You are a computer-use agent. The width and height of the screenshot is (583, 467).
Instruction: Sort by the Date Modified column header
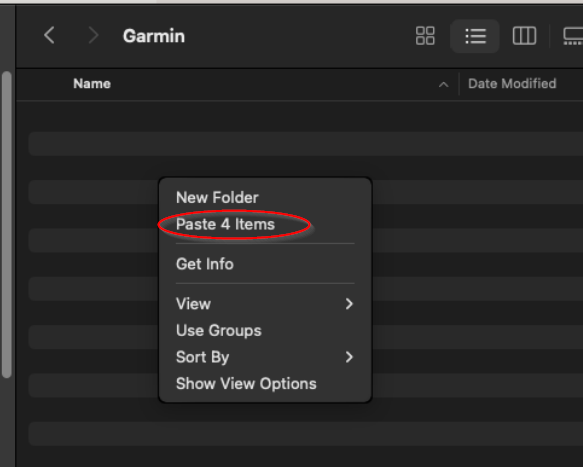point(512,84)
